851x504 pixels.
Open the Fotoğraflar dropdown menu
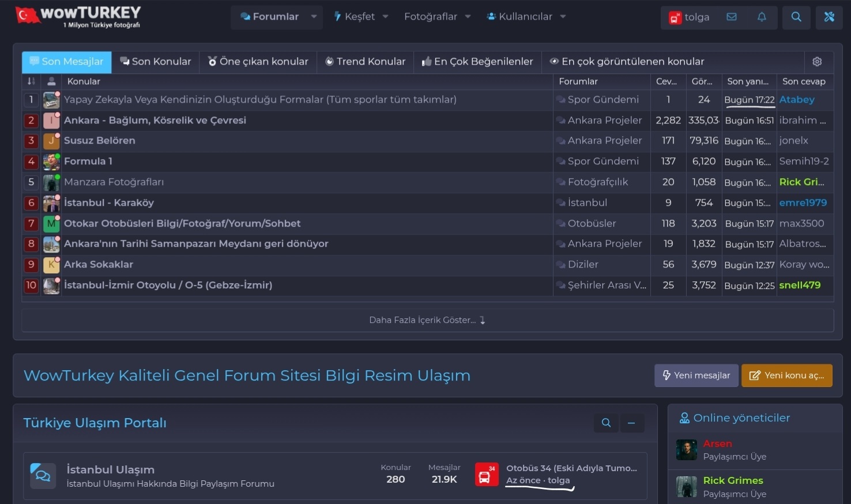pyautogui.click(x=437, y=17)
